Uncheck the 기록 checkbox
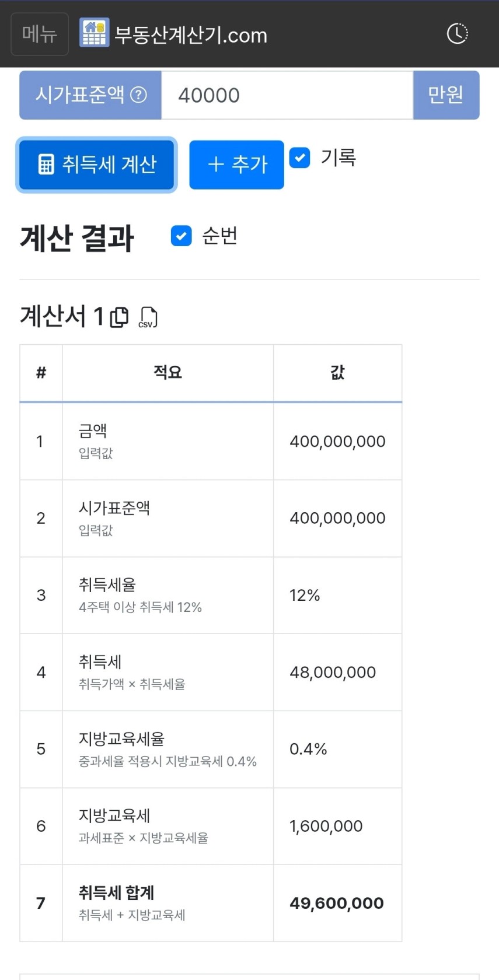The width and height of the screenshot is (499, 980). pos(300,157)
